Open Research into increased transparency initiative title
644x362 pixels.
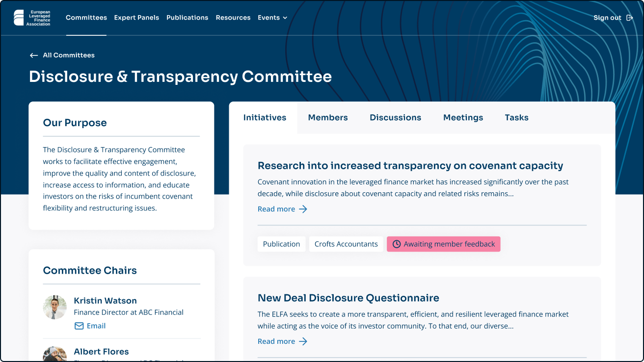pyautogui.click(x=410, y=166)
